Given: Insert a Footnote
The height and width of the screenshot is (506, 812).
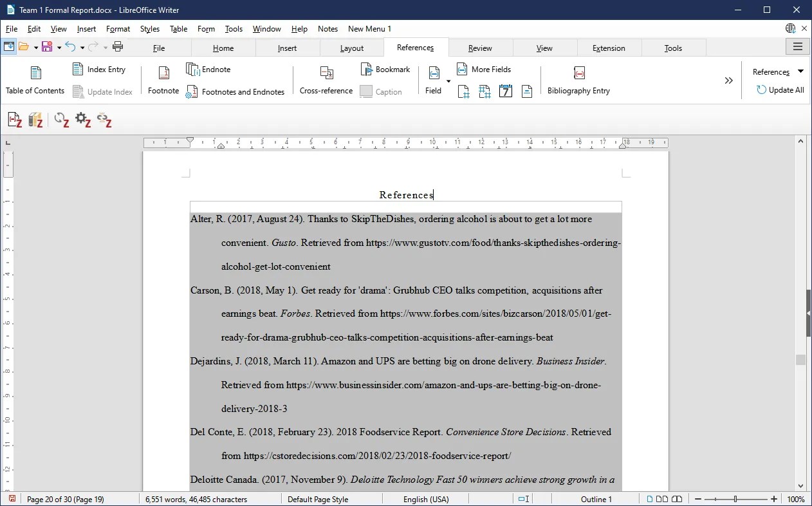Looking at the screenshot, I should point(163,79).
